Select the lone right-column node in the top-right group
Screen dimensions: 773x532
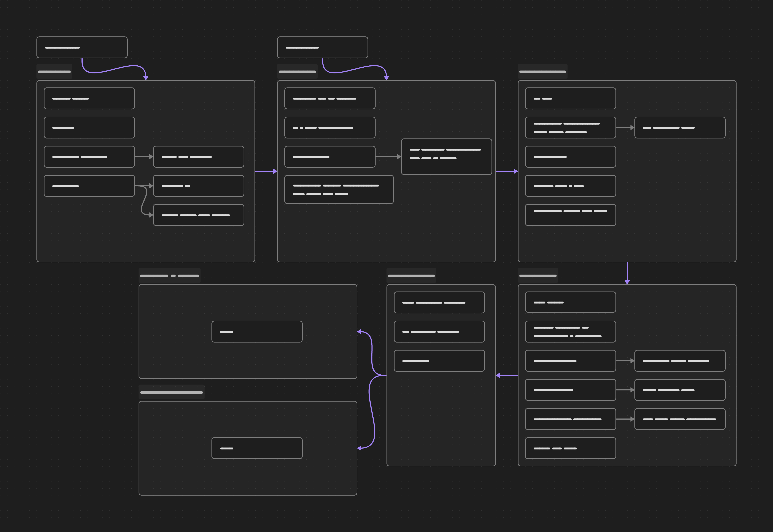pyautogui.click(x=679, y=127)
